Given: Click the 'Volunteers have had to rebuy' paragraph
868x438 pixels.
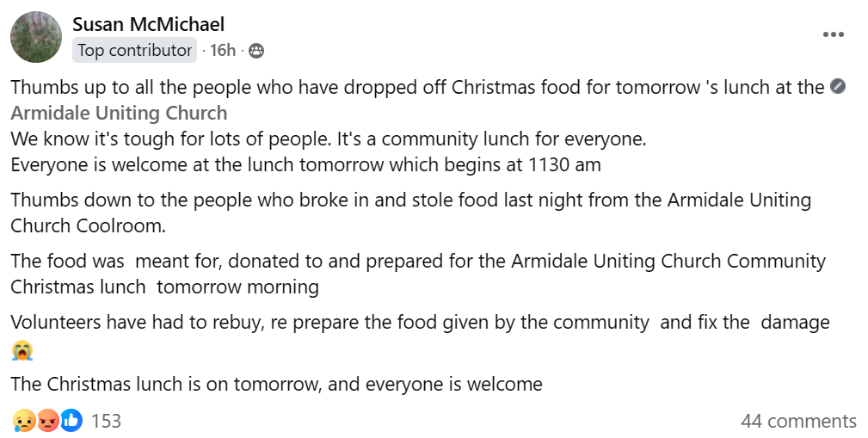Looking at the screenshot, I should (x=420, y=336).
